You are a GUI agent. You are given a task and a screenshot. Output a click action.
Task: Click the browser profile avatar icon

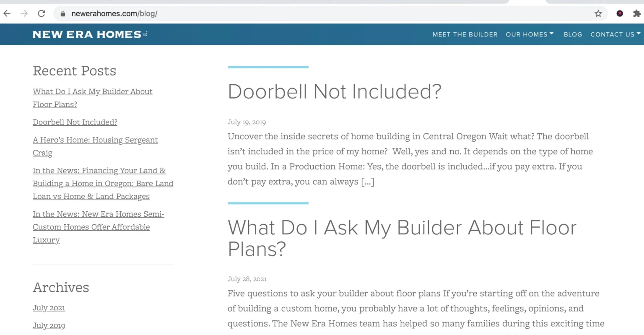619,13
